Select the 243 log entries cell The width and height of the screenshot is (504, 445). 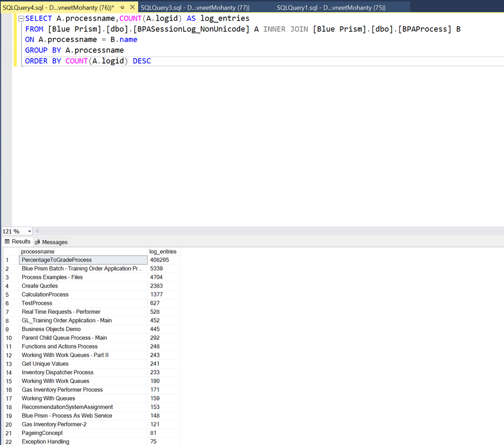coord(163,355)
